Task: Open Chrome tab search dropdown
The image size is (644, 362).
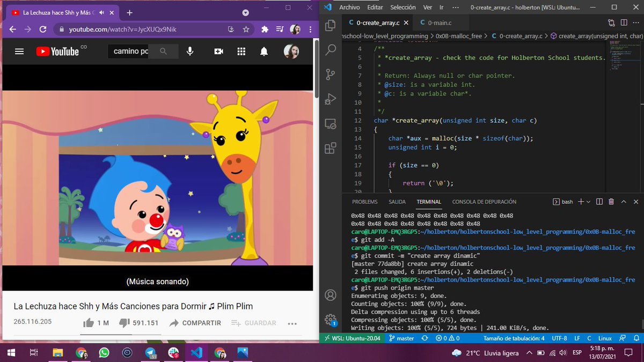Action: click(245, 12)
